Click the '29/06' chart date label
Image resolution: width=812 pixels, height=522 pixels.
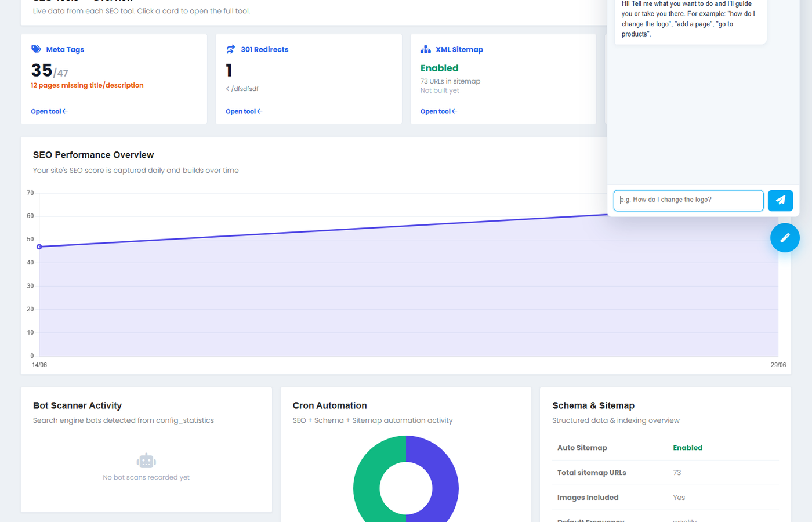[778, 365]
